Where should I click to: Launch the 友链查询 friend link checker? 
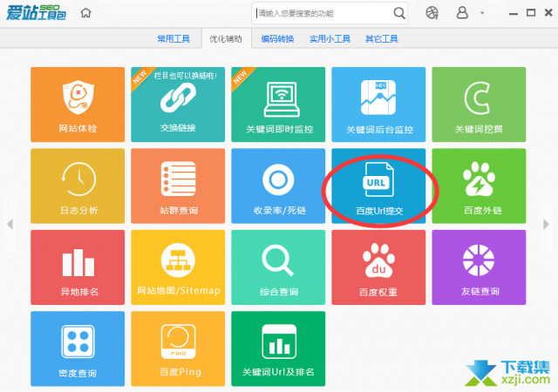coord(479,267)
